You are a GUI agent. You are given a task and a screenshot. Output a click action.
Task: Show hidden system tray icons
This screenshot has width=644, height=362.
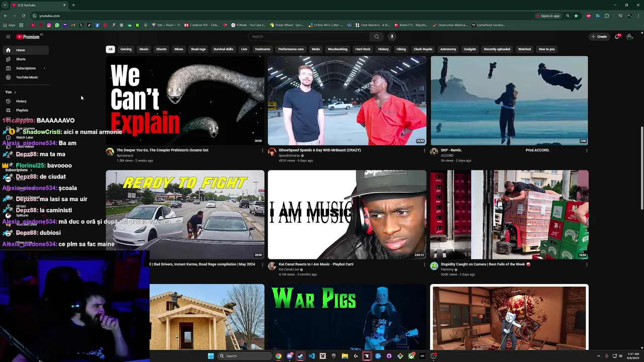pyautogui.click(x=598, y=356)
